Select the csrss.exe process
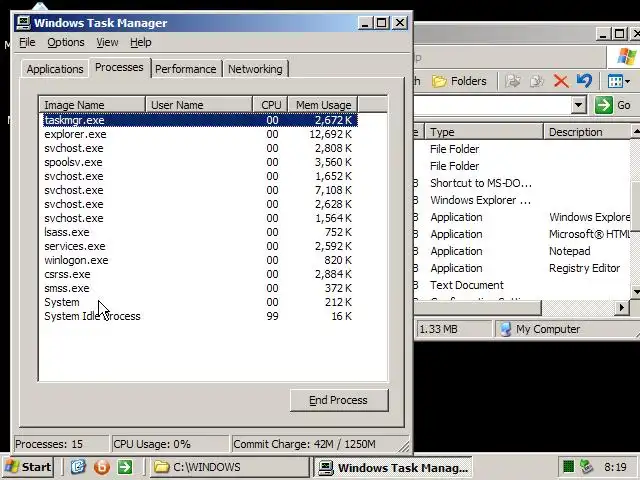Viewport: 640px width, 480px height. tap(200, 274)
